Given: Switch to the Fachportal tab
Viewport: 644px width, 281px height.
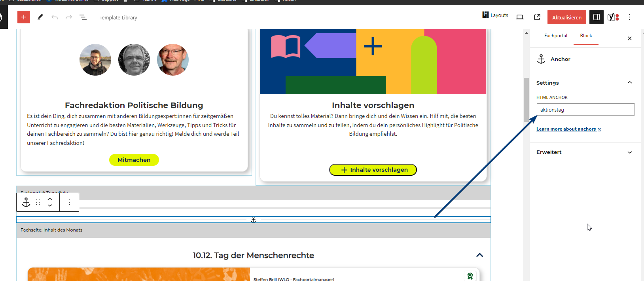Looking at the screenshot, I should (x=555, y=36).
